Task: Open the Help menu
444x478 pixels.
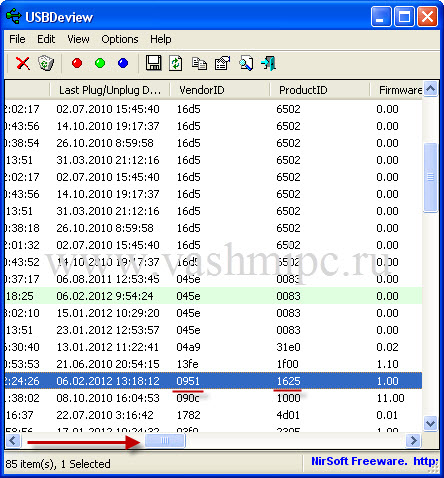Action: point(161,39)
